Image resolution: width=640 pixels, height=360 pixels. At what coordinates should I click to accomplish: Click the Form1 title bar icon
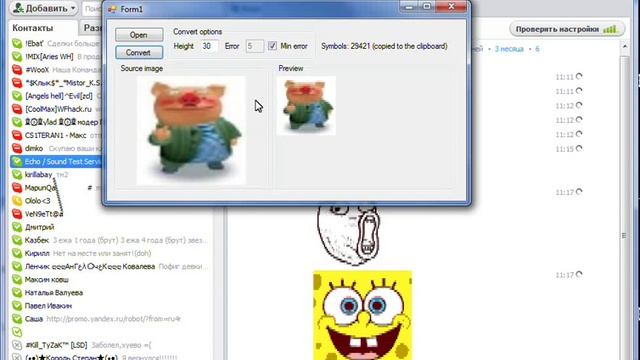tap(112, 9)
